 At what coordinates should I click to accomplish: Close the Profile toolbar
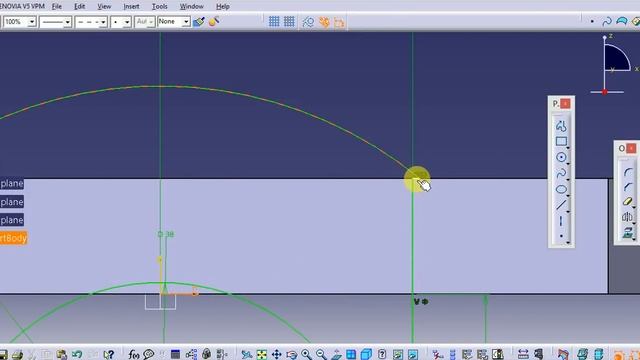(565, 104)
